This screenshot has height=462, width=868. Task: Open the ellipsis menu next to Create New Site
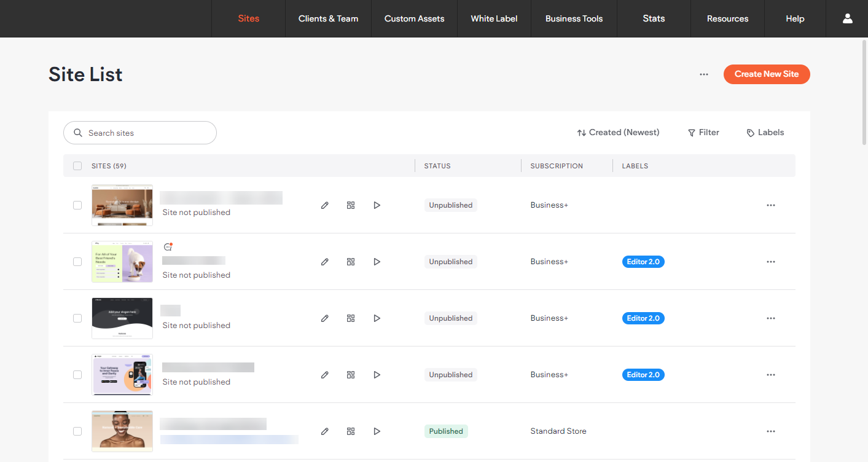pos(704,74)
